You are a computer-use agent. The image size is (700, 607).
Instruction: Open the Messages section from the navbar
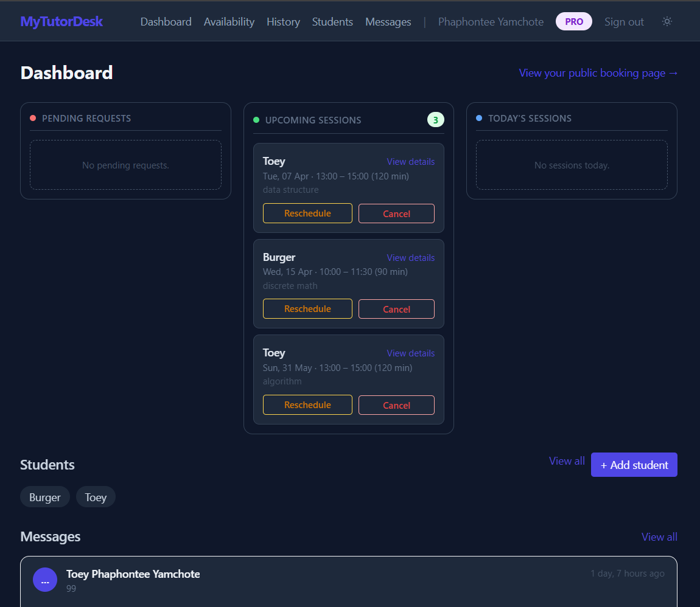tap(388, 21)
